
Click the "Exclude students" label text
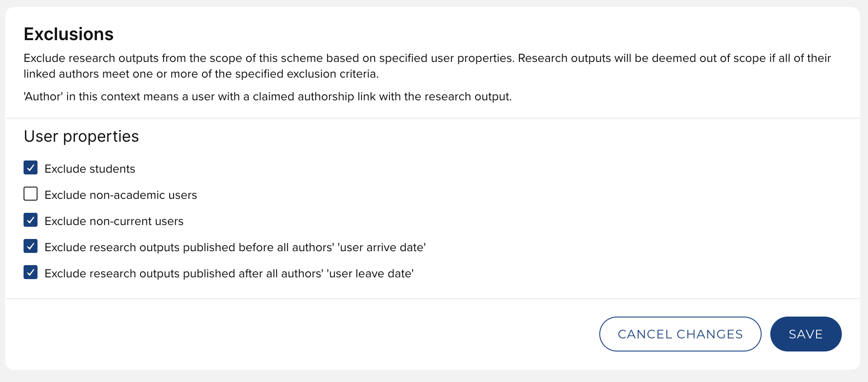(90, 169)
